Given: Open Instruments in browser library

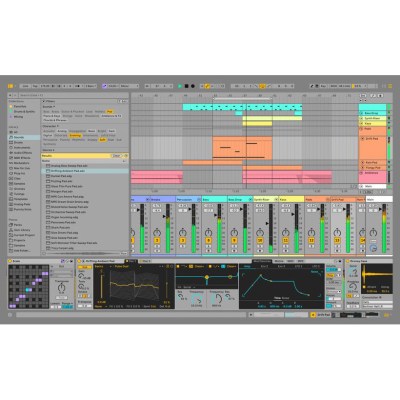Looking at the screenshot, I should [22, 148].
